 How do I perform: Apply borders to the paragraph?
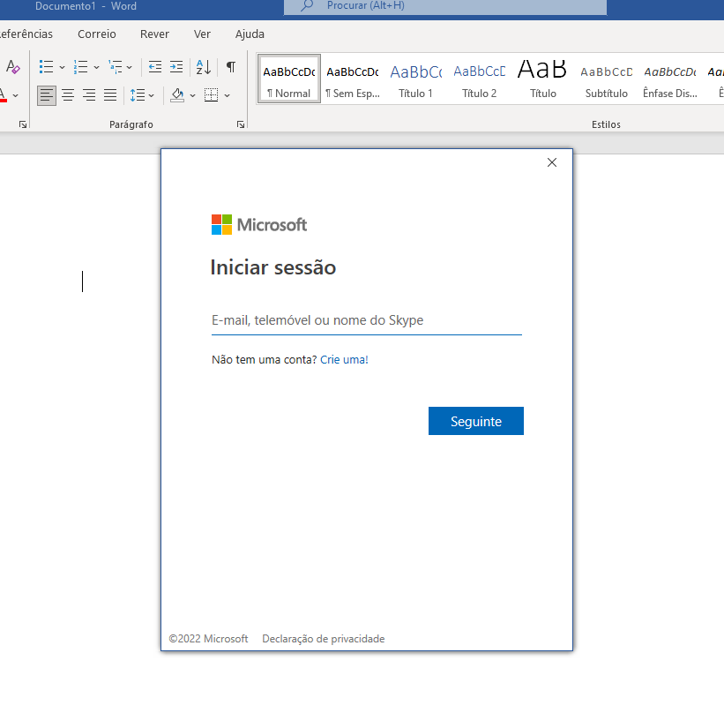(211, 95)
